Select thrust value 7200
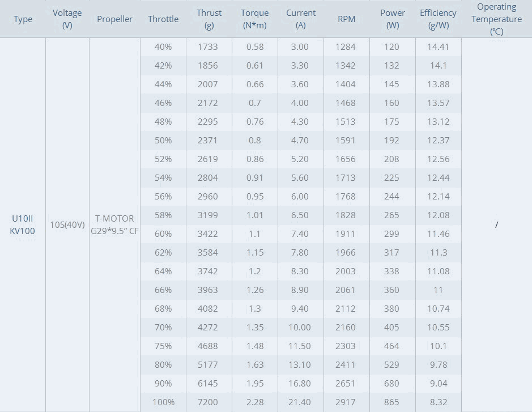Viewport: 532px width, 412px height. click(208, 402)
